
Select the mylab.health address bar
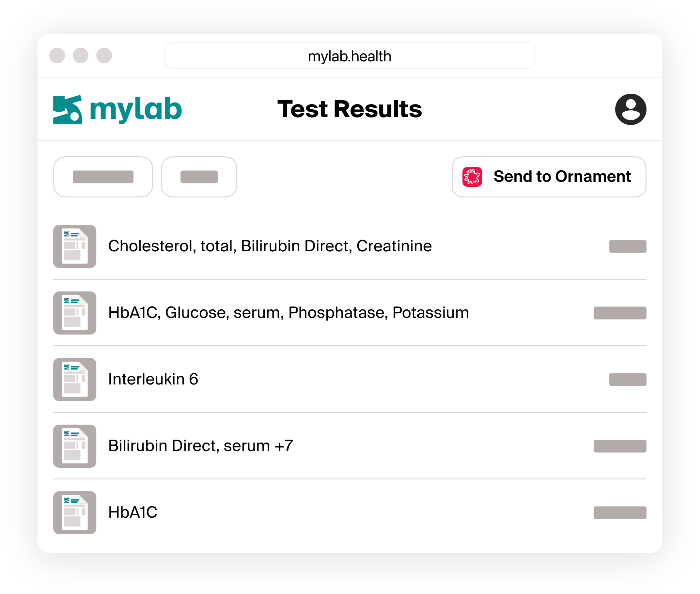pyautogui.click(x=350, y=56)
